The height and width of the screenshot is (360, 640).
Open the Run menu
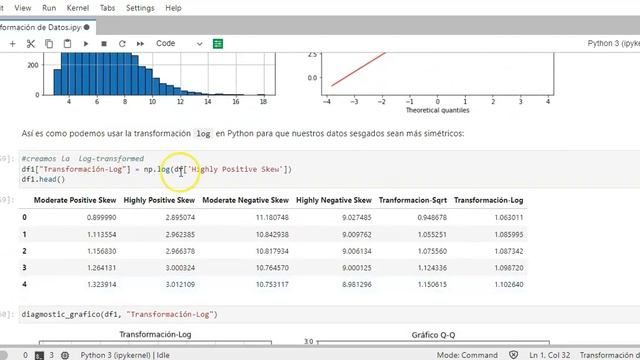point(49,8)
